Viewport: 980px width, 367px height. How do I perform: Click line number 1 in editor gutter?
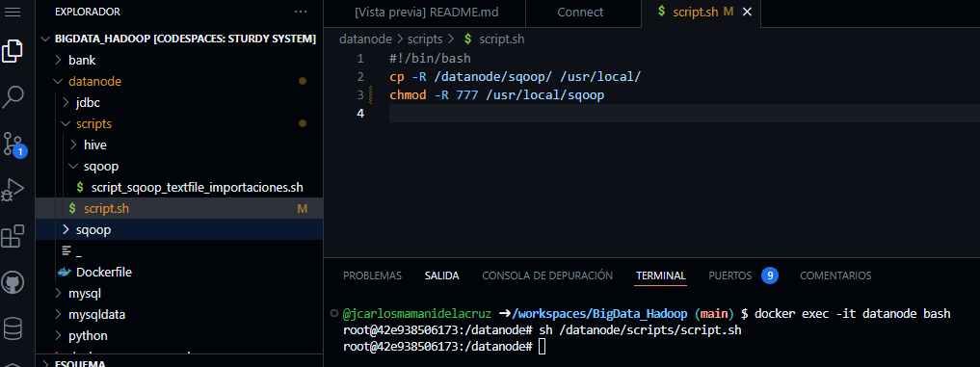[360, 59]
